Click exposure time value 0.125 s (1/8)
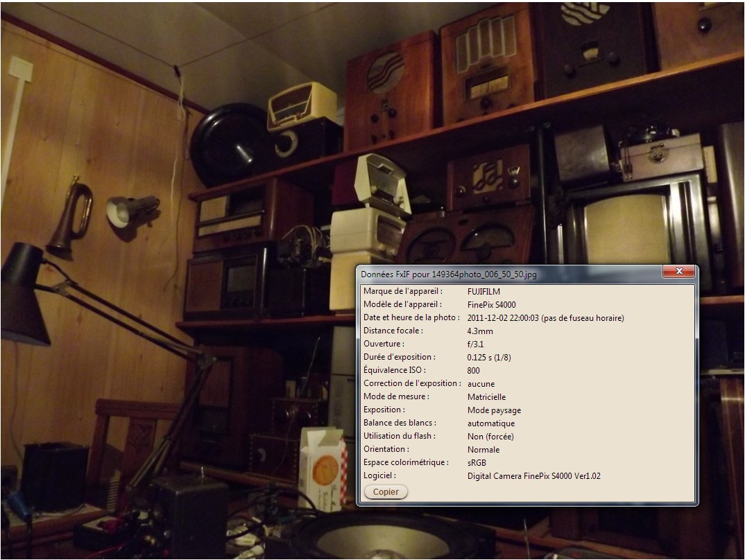The width and height of the screenshot is (745, 560). coord(489,358)
